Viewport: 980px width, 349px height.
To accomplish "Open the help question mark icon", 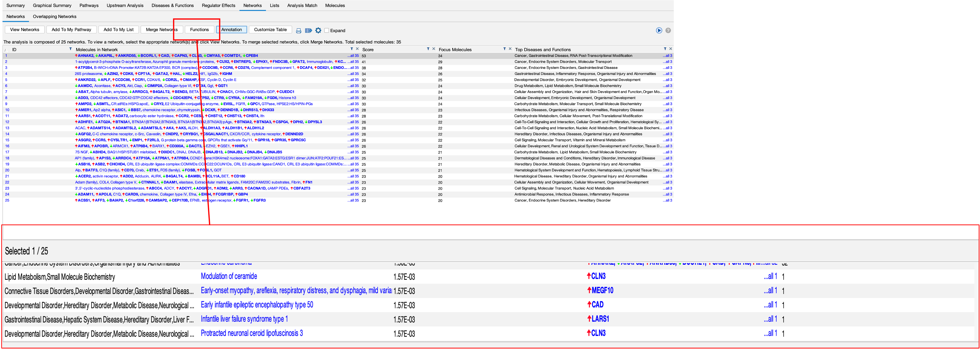I will tap(668, 30).
